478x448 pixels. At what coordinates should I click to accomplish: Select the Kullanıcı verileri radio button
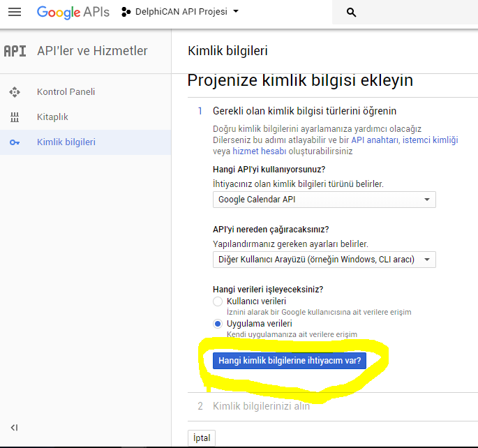[x=218, y=301]
